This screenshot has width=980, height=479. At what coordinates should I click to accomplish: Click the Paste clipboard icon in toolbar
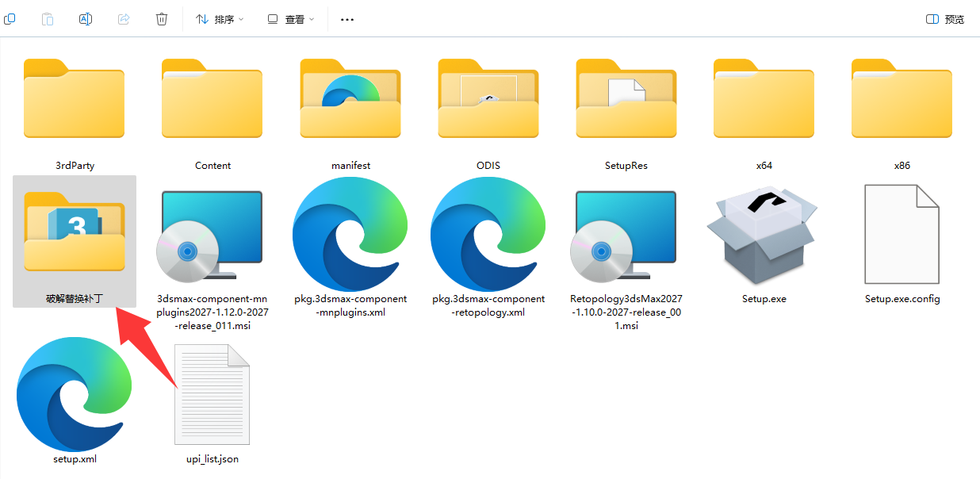tap(48, 19)
